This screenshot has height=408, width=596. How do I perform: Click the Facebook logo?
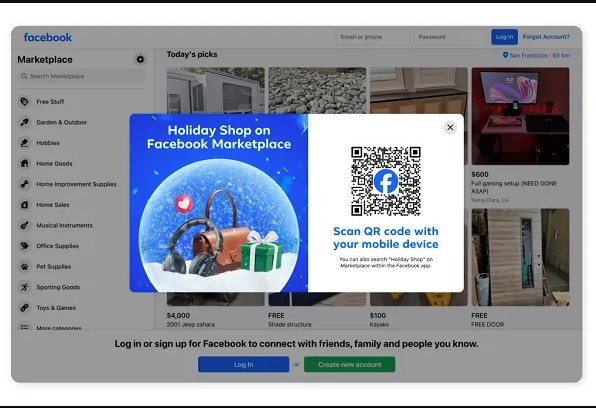pos(48,37)
